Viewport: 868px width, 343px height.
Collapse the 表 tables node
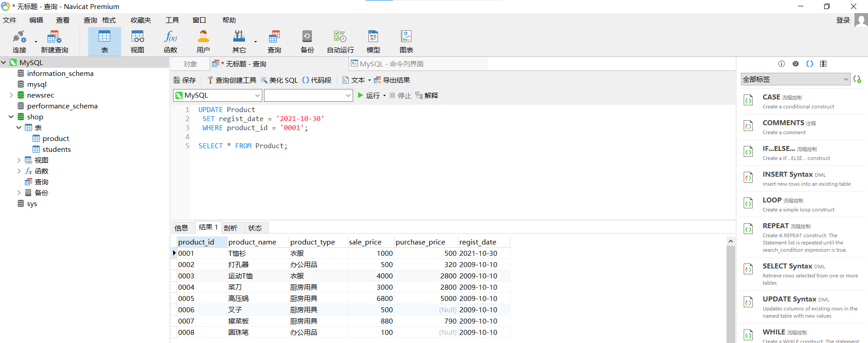click(19, 128)
